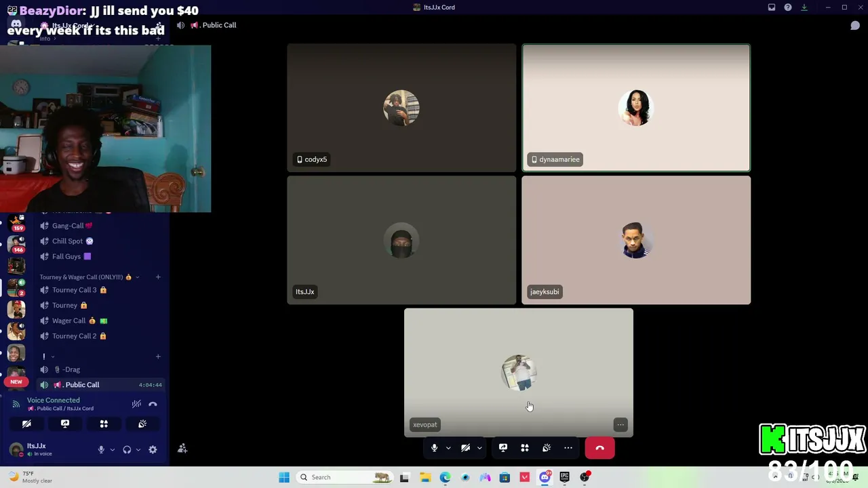Open User Settings gear

[x=153, y=449]
